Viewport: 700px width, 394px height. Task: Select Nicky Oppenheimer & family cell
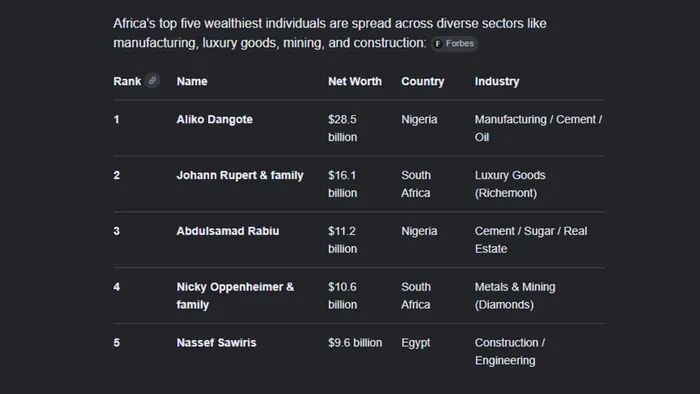pos(235,295)
